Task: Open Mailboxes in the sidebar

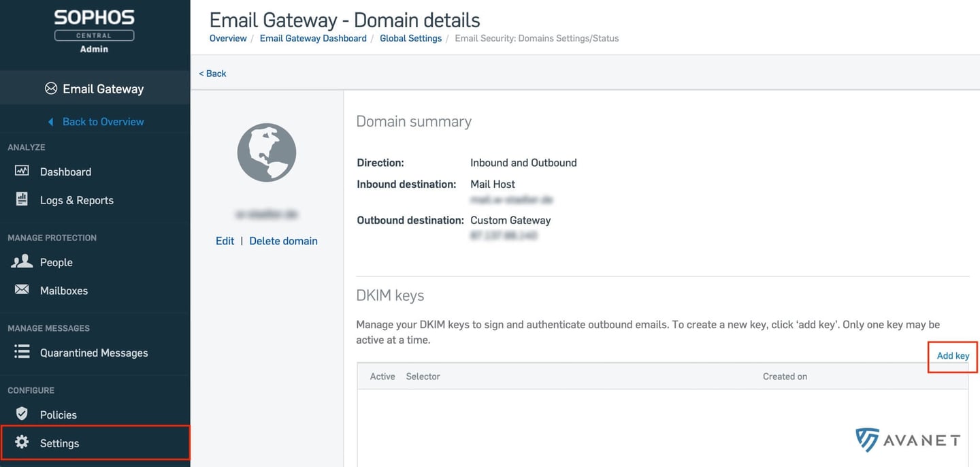Action: tap(64, 291)
